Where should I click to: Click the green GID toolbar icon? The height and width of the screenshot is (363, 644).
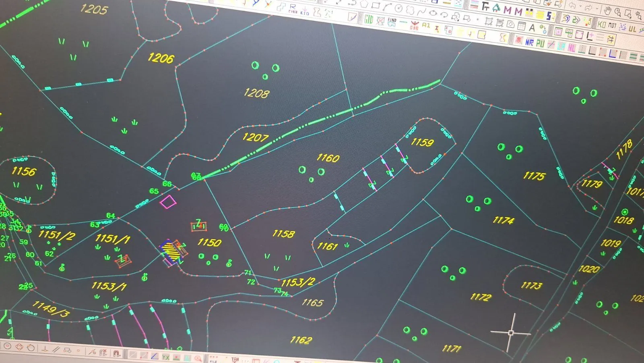[368, 19]
